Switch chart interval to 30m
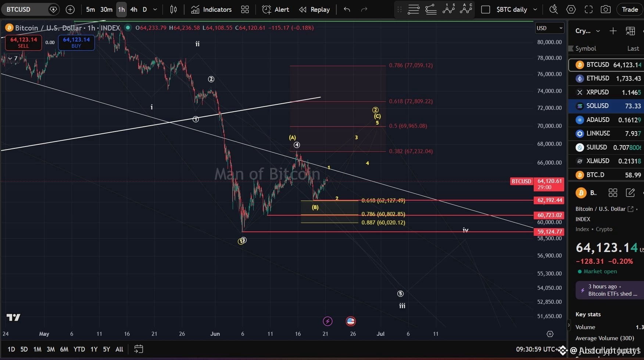The height and width of the screenshot is (360, 644). 107,10
